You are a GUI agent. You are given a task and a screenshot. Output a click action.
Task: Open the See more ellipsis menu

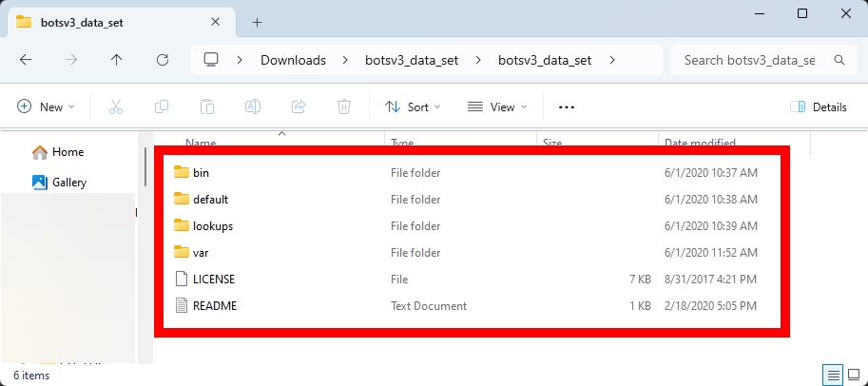click(567, 106)
